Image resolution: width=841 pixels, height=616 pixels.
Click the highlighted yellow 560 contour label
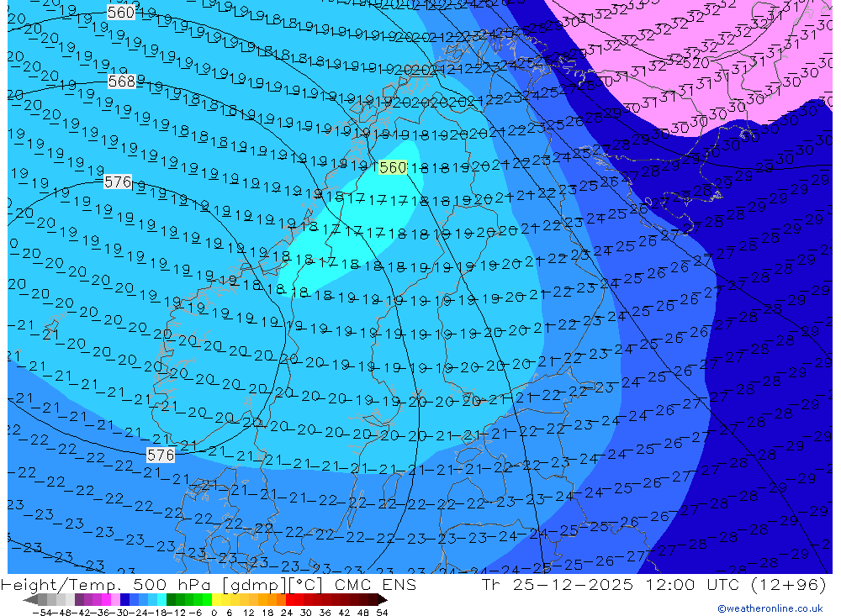pyautogui.click(x=393, y=168)
